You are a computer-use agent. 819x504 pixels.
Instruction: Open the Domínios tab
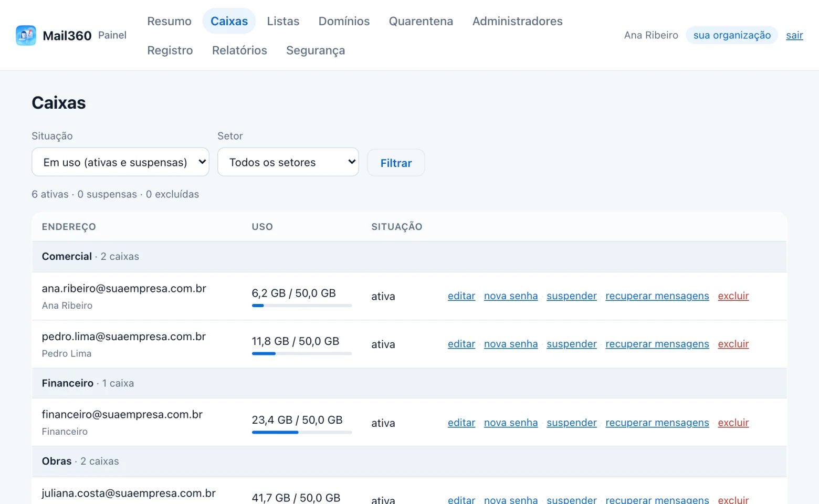344,21
